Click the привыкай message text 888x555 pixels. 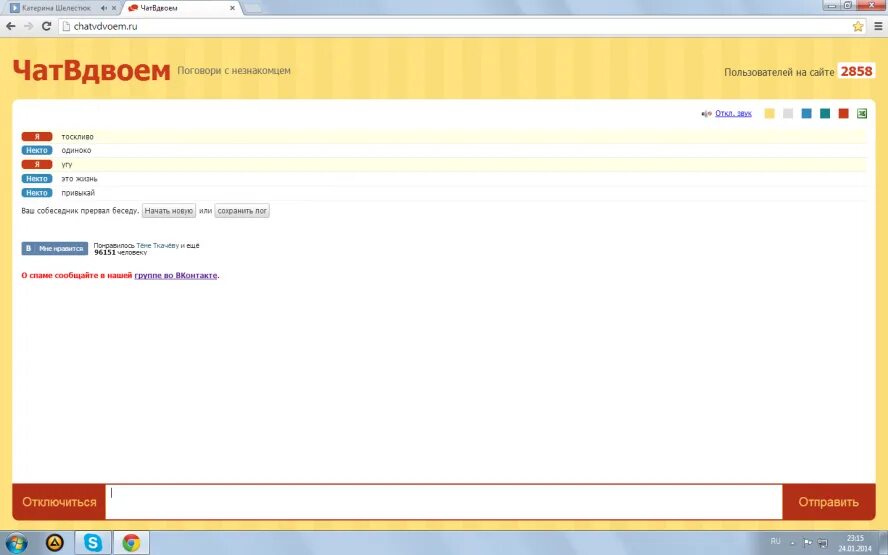[78, 193]
